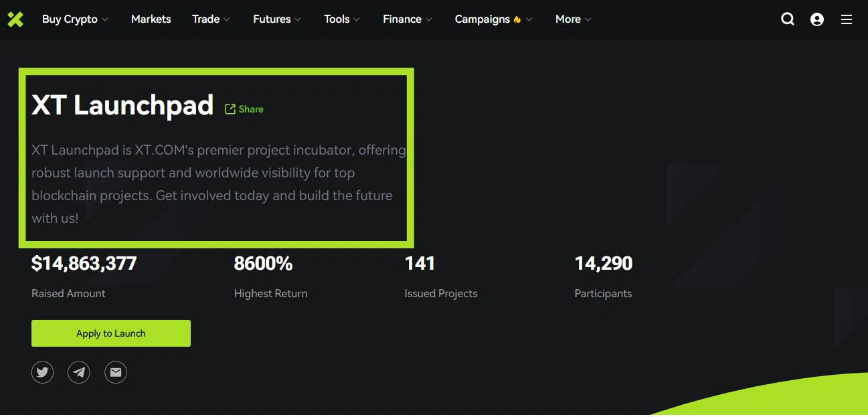This screenshot has width=868, height=417.
Task: Click the Raised Amount label
Action: click(68, 293)
